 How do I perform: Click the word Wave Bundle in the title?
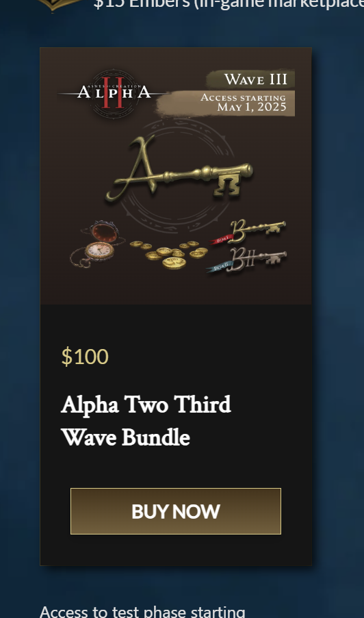click(x=126, y=437)
